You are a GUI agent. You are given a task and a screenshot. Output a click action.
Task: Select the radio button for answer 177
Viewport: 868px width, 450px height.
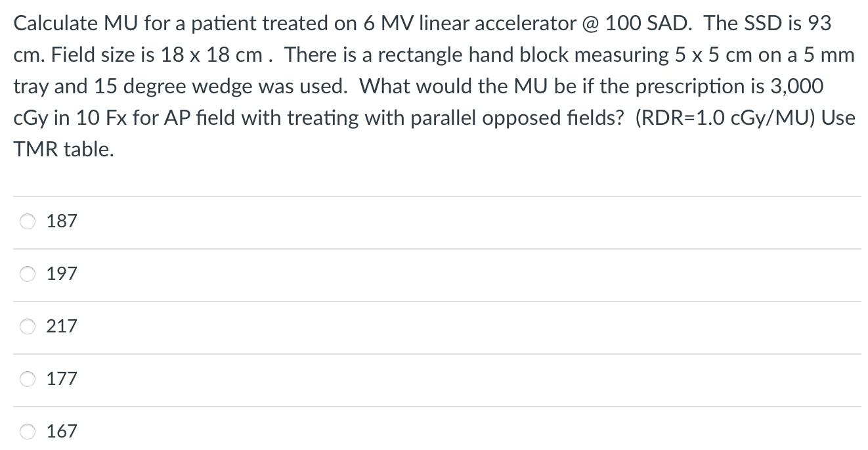tap(28, 378)
